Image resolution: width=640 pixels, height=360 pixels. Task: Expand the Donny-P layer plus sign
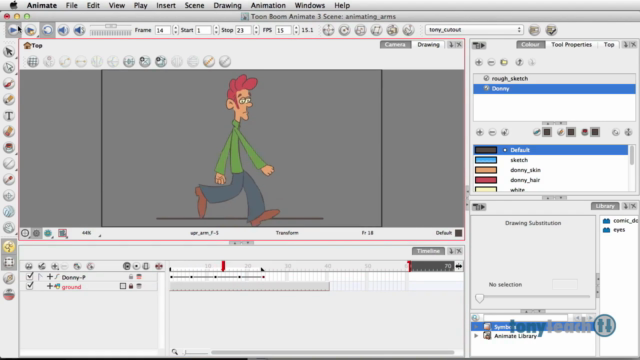[x=49, y=277]
